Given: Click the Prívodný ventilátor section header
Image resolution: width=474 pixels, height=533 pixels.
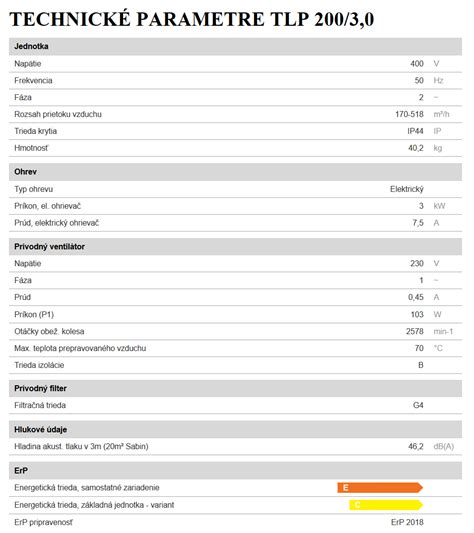Looking at the screenshot, I should pyautogui.click(x=235, y=247).
